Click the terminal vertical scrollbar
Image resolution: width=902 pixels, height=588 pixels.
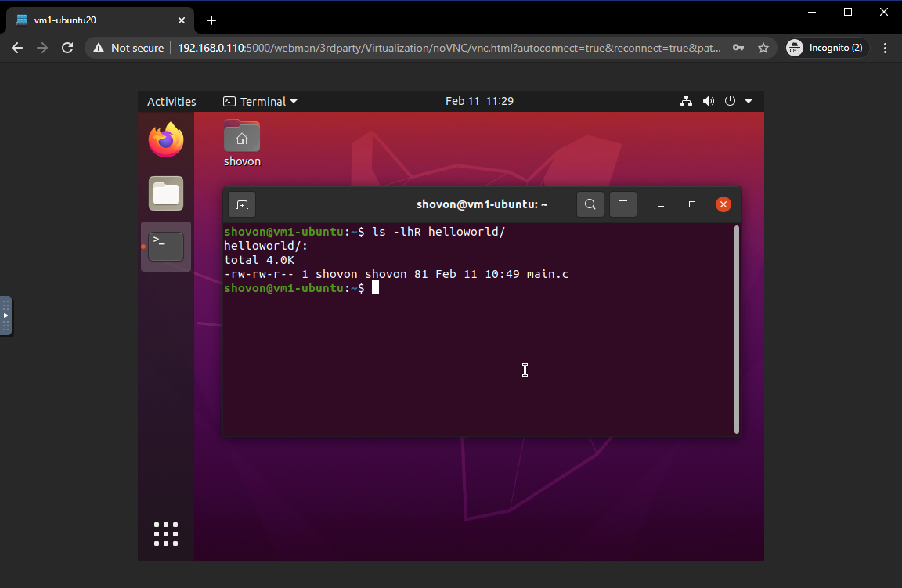737,329
